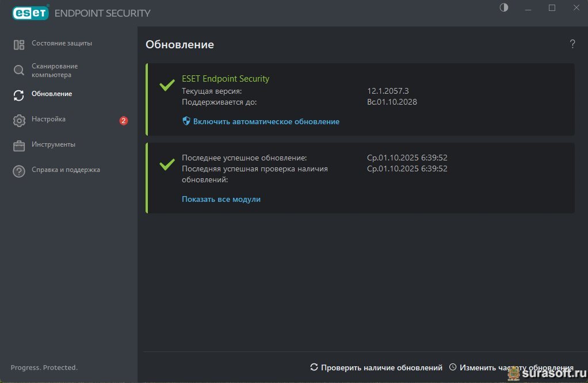Maximize the ESET window

point(552,7)
